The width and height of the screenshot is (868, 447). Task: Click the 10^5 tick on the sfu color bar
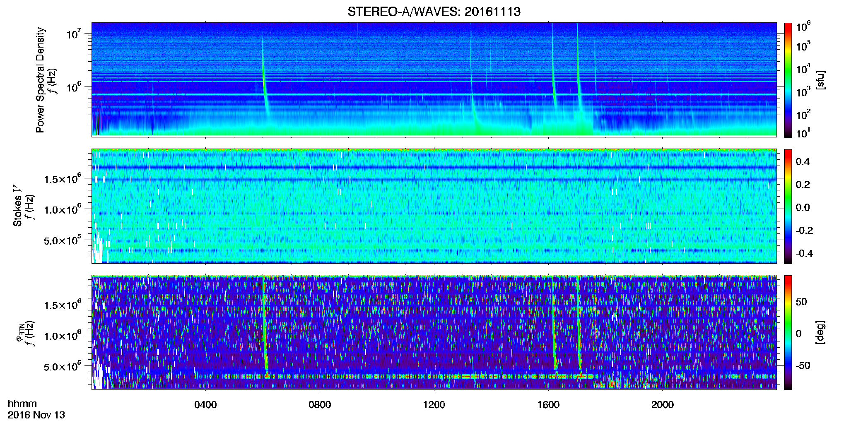[803, 46]
